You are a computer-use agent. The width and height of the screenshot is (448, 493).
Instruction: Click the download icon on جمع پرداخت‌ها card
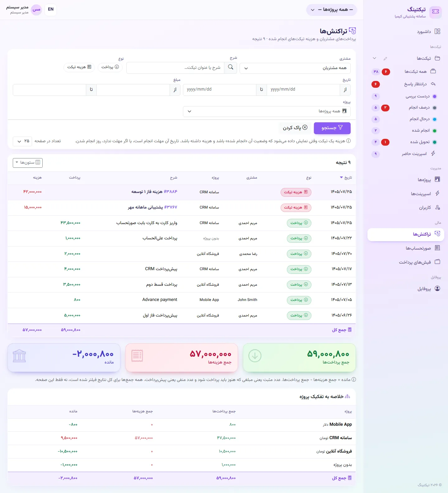click(x=255, y=356)
